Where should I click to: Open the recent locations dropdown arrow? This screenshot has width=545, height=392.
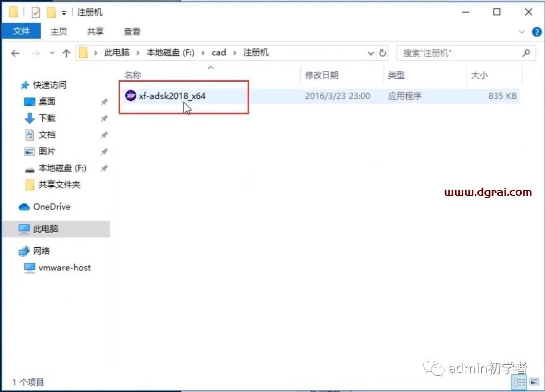coord(52,53)
